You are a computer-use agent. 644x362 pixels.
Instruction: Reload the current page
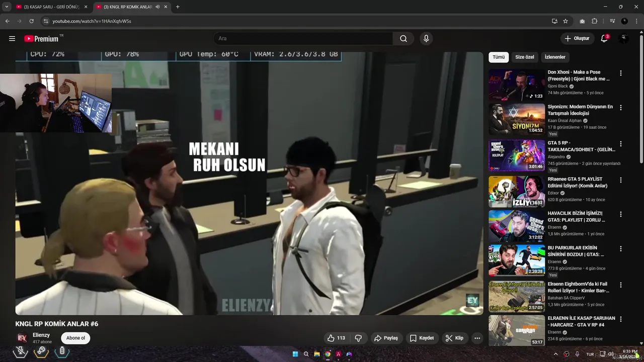(31, 21)
